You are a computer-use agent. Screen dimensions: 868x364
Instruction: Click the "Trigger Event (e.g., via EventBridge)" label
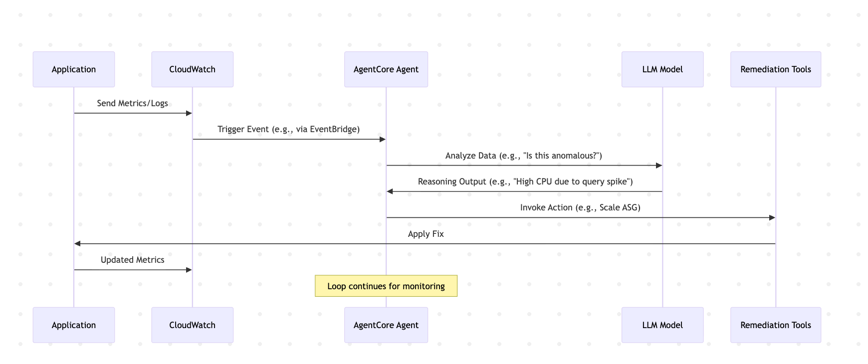pos(289,130)
